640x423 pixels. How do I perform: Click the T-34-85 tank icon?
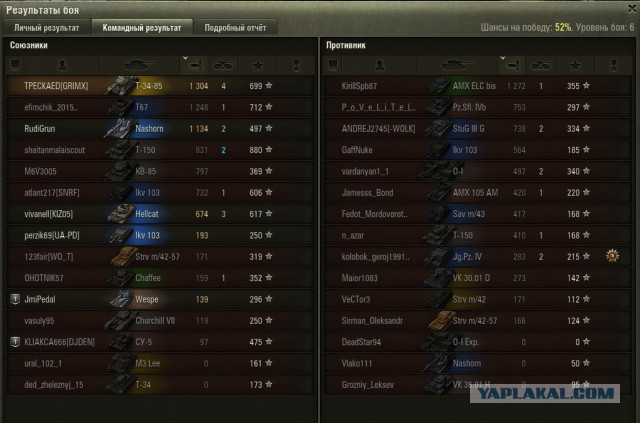[x=120, y=85]
